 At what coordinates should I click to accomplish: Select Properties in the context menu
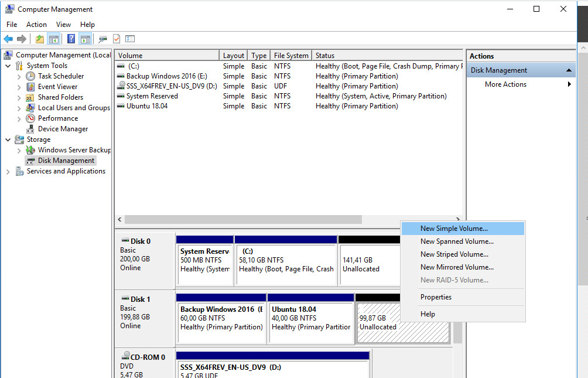point(436,297)
